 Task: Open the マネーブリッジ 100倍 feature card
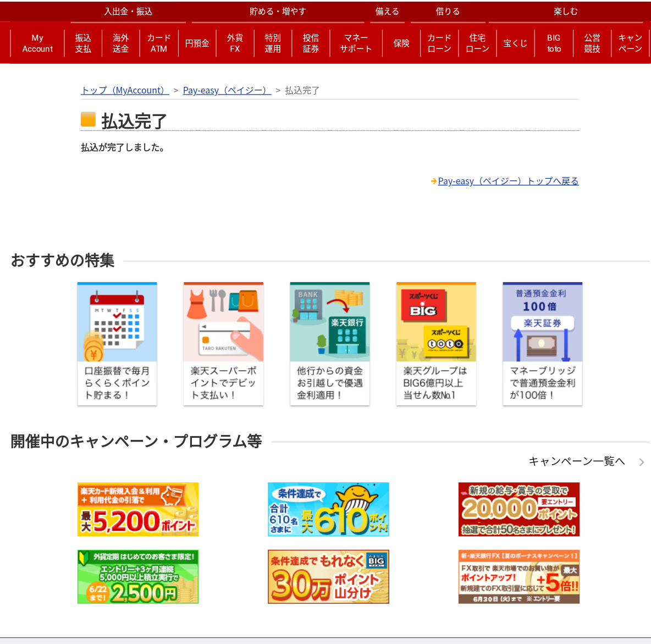(542, 344)
